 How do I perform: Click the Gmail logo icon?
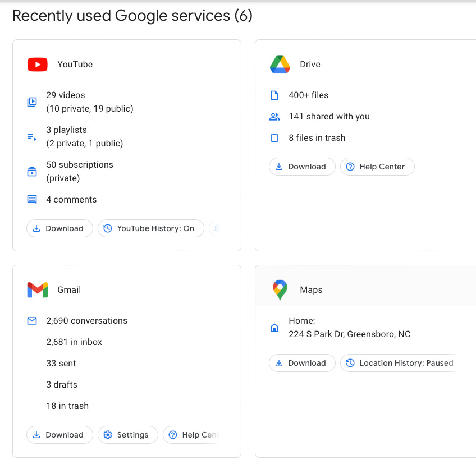tap(38, 290)
